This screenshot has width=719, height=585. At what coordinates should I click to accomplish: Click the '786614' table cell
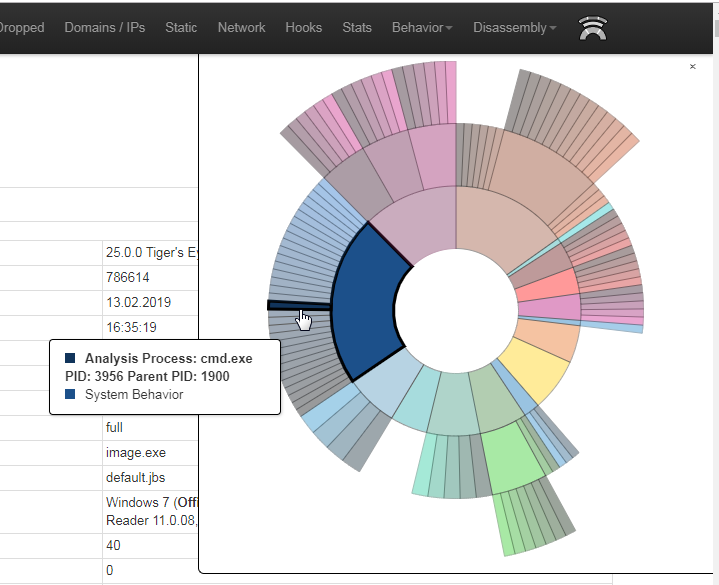(x=150, y=277)
